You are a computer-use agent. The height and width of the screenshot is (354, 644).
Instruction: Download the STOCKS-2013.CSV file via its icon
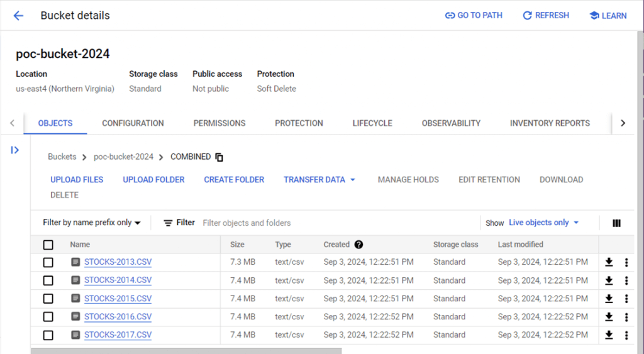click(x=609, y=262)
